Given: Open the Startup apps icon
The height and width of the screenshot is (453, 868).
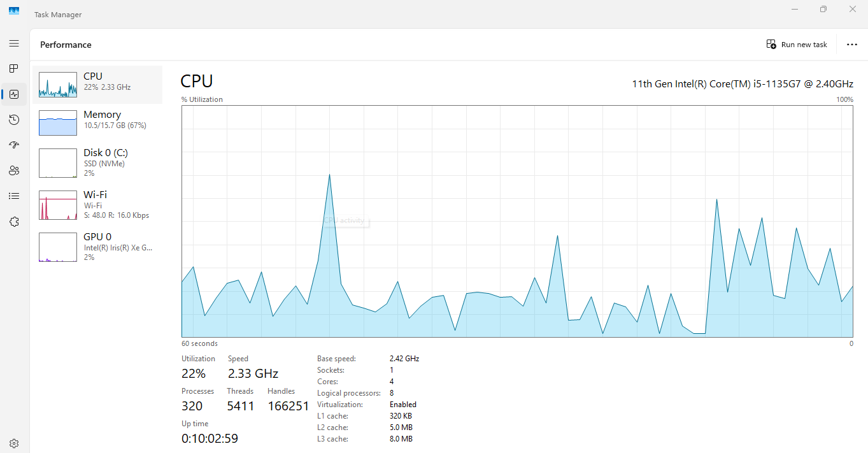Looking at the screenshot, I should [x=14, y=145].
